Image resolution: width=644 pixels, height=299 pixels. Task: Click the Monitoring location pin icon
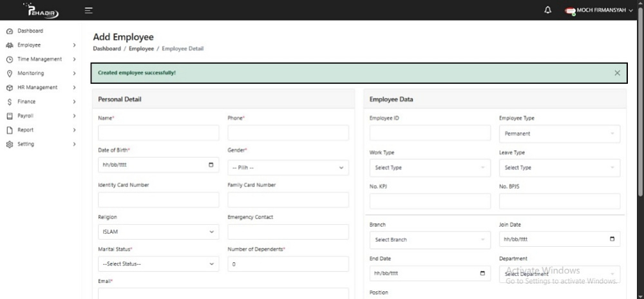click(x=10, y=73)
